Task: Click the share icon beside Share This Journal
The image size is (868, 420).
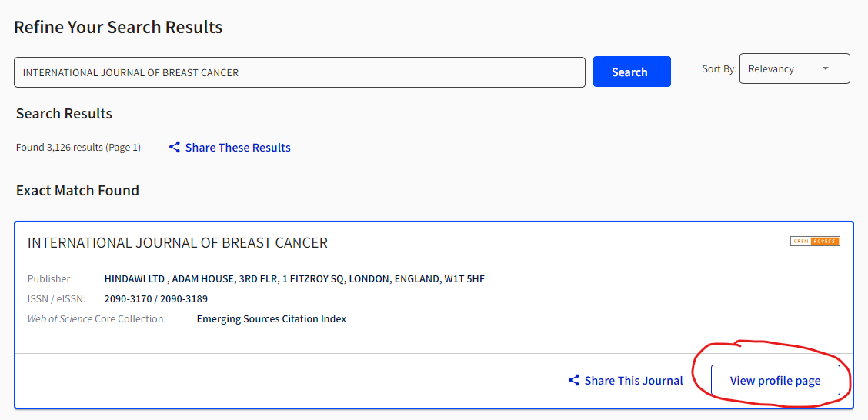Action: coord(574,380)
